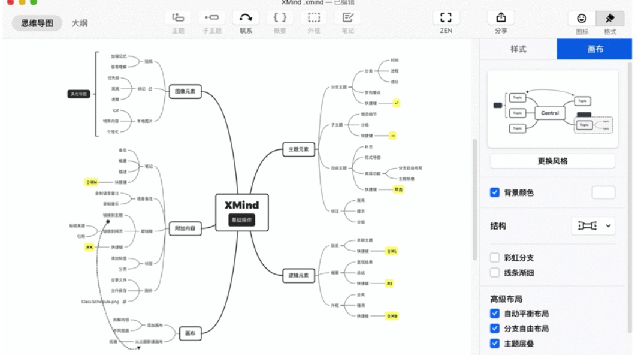The image size is (644, 355).
Task: Click the 更换风格 button
Action: point(552,161)
